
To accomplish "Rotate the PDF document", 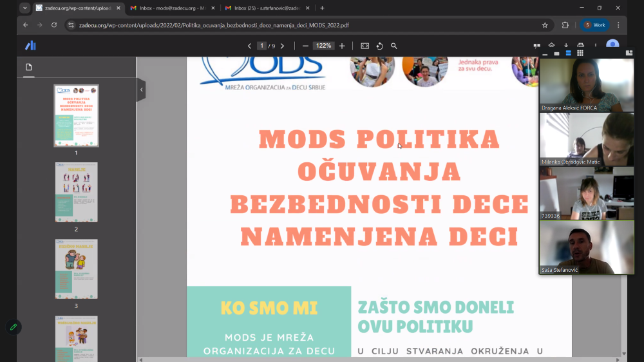I will tap(379, 46).
